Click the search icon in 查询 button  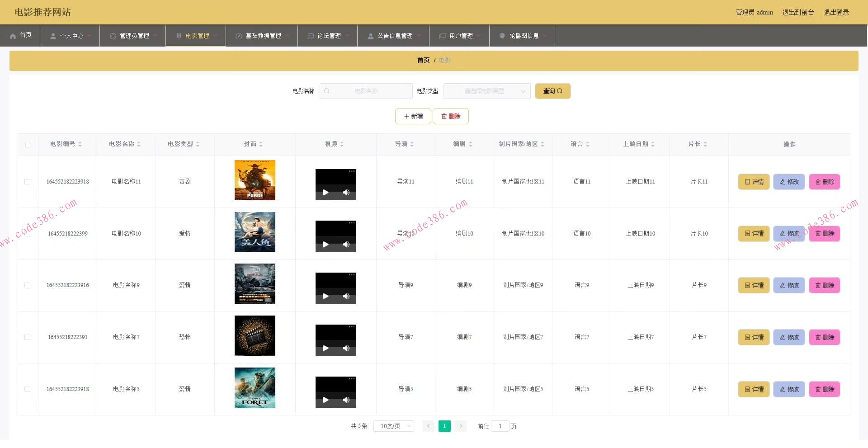tap(560, 91)
